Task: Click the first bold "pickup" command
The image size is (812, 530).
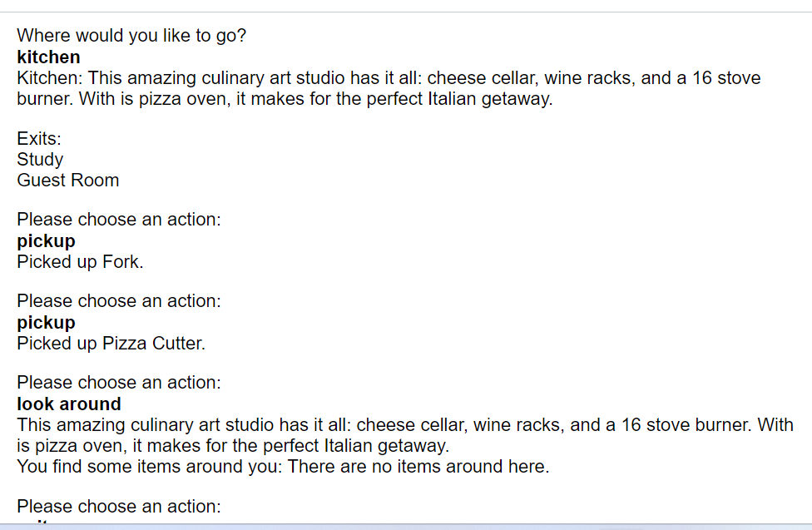Action: (46, 241)
